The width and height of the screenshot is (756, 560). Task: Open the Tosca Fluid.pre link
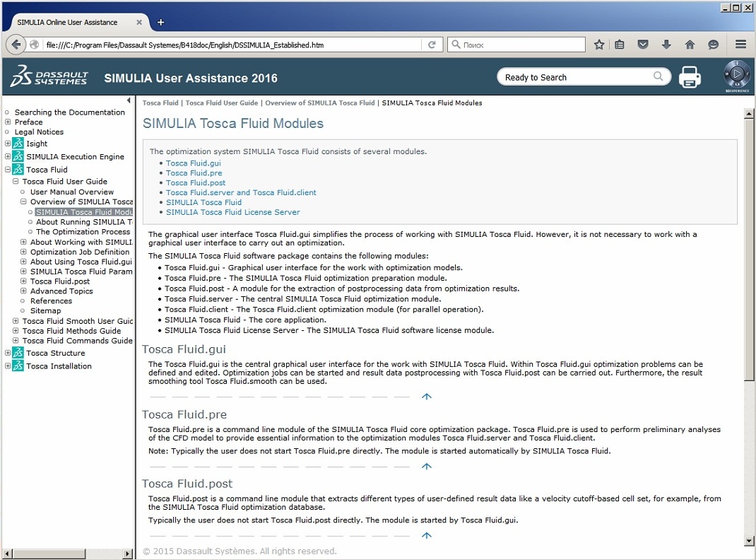(194, 173)
